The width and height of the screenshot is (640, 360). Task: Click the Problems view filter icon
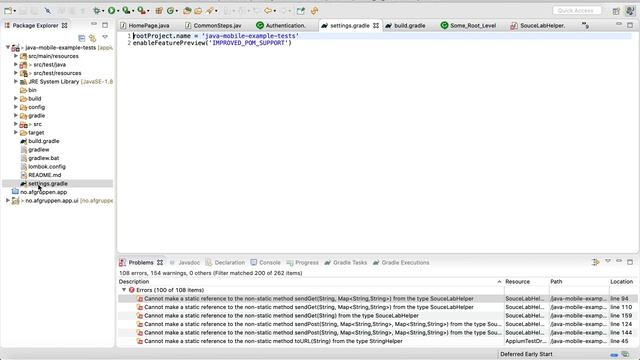(x=596, y=262)
